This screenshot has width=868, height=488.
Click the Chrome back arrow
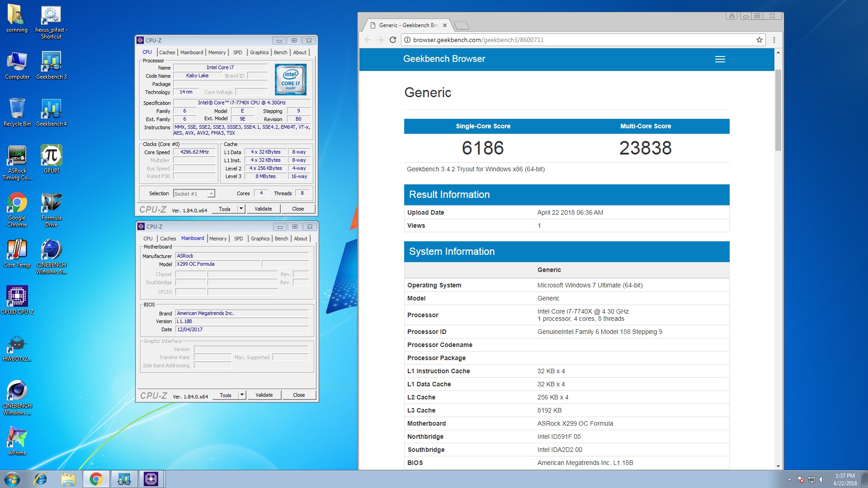tap(368, 40)
